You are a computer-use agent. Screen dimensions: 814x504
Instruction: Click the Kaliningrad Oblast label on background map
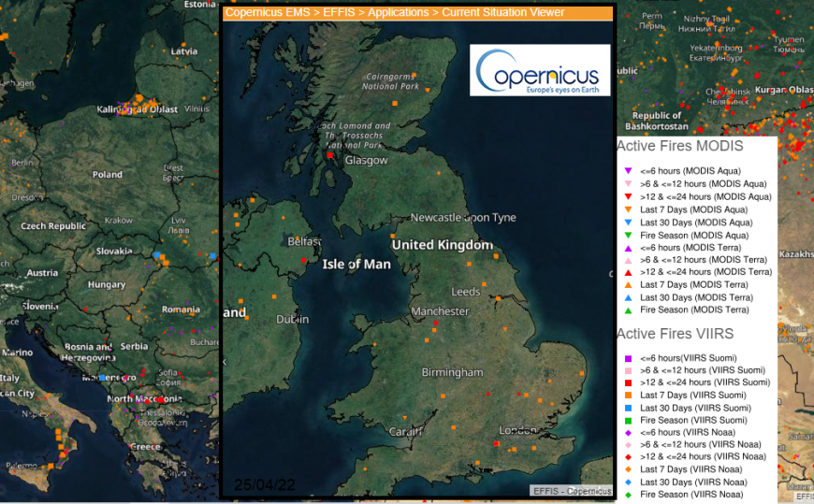coord(137,109)
